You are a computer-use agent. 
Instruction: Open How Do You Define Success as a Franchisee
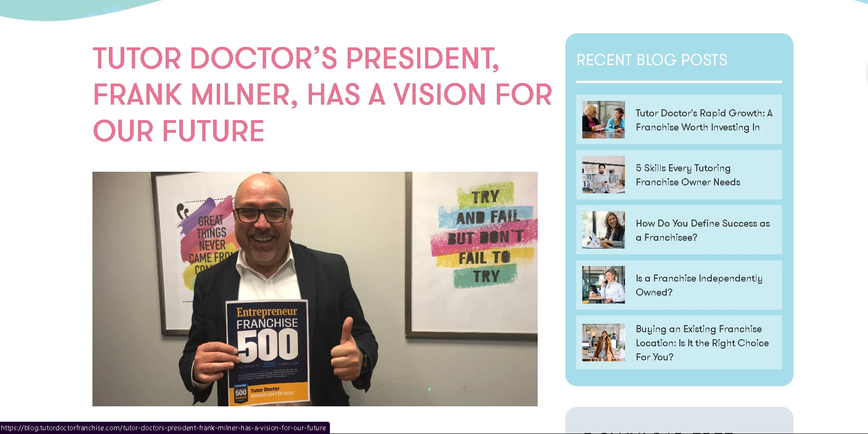[x=702, y=230]
